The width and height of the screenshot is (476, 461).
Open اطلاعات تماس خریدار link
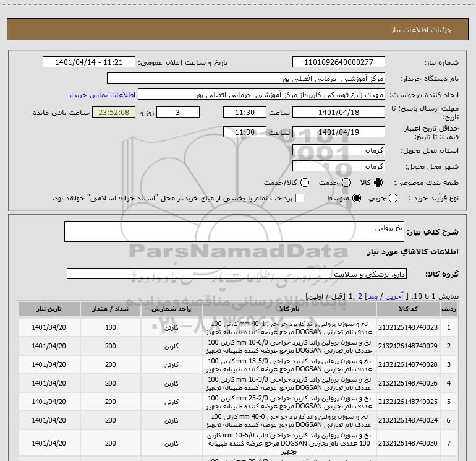click(102, 95)
